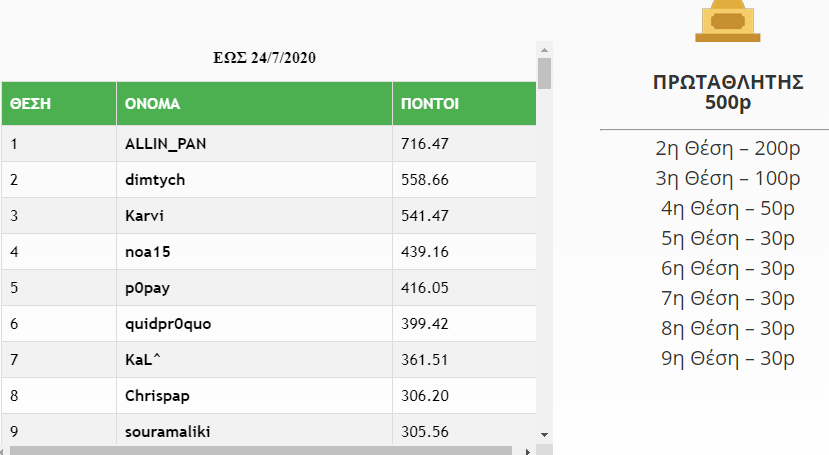Click the KaL^ player name

[144, 360]
